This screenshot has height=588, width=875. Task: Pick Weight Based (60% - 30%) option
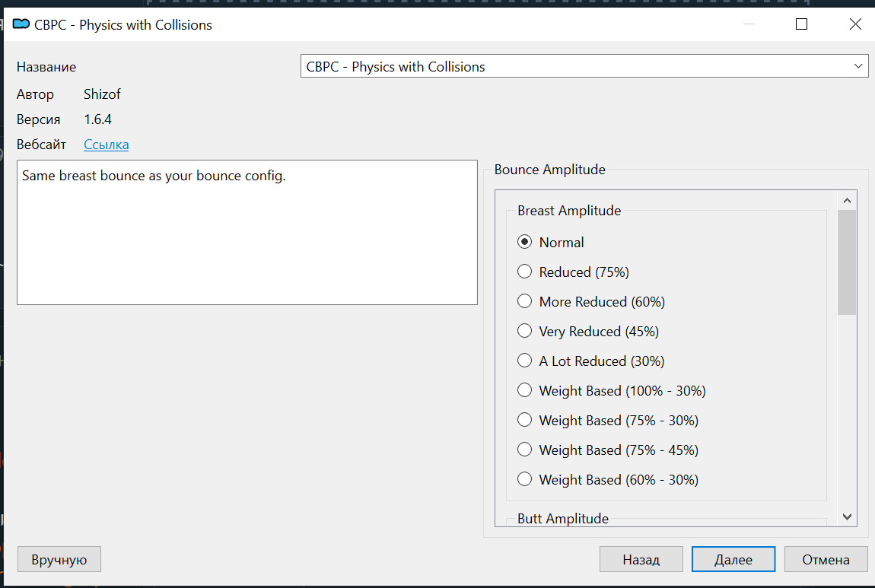pos(524,479)
